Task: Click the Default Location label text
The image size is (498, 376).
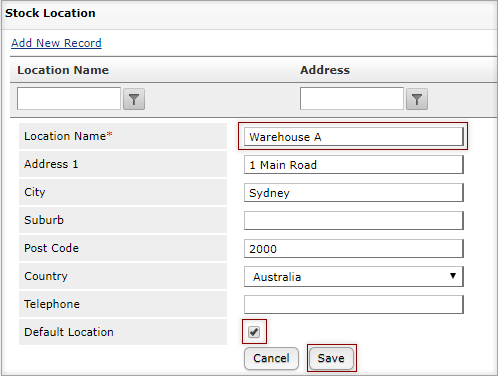Action: click(x=69, y=332)
